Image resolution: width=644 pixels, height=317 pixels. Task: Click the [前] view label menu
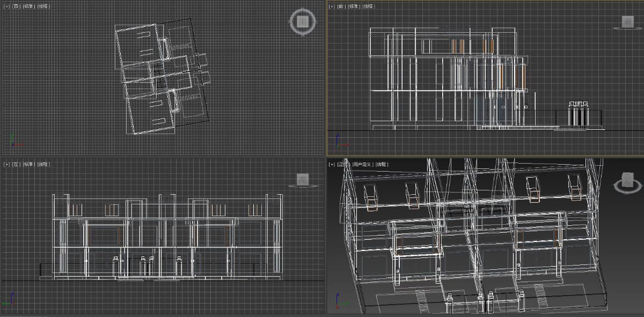(341, 6)
